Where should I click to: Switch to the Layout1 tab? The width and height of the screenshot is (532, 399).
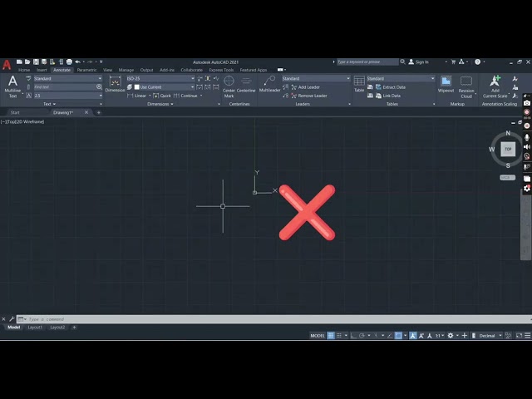[35, 328]
